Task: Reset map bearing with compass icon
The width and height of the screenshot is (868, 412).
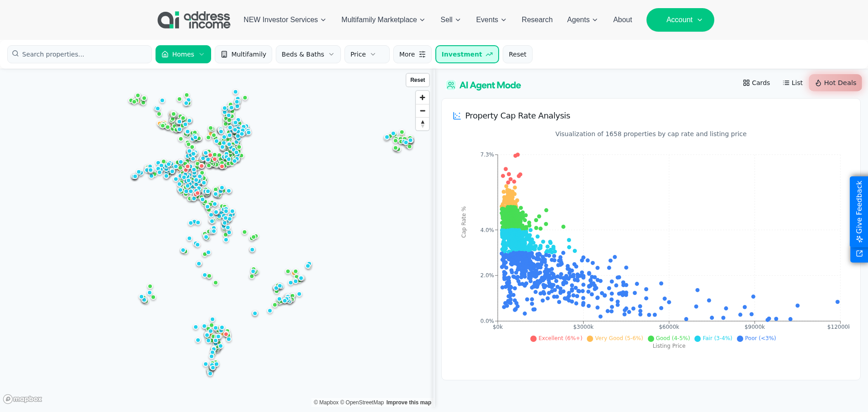Action: [422, 124]
